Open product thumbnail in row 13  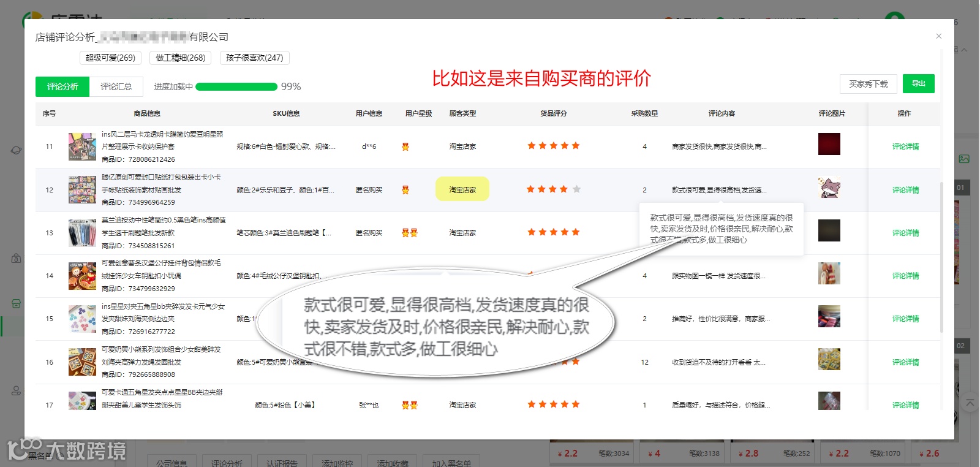[x=82, y=233]
